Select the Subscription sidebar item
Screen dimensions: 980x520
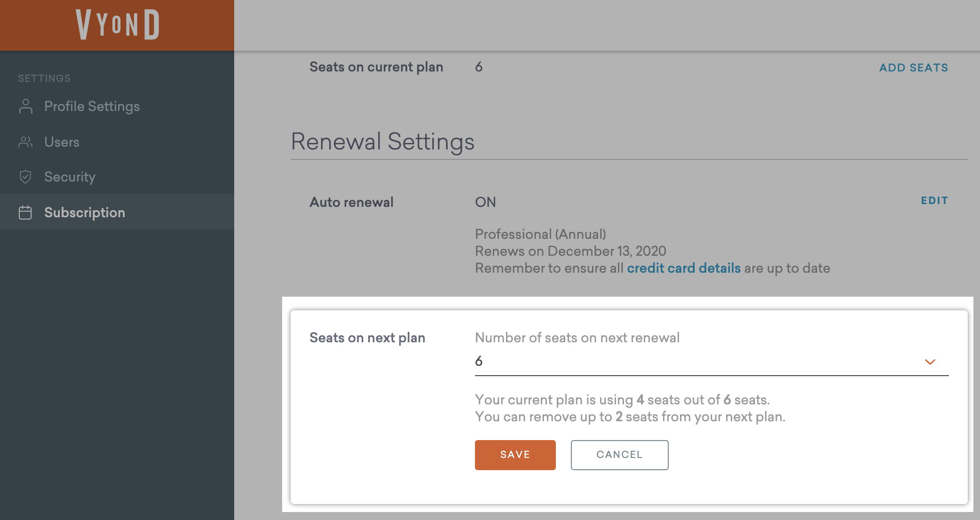tap(85, 213)
